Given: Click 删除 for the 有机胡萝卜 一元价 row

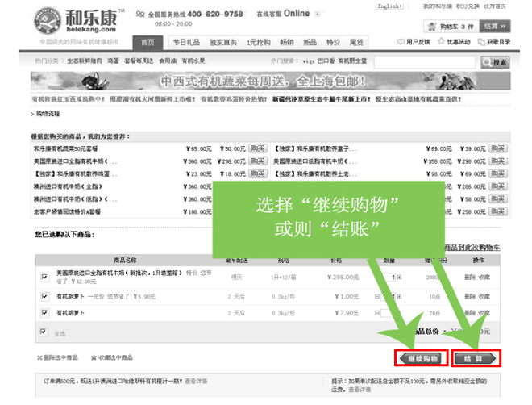Looking at the screenshot, I should tap(470, 296).
